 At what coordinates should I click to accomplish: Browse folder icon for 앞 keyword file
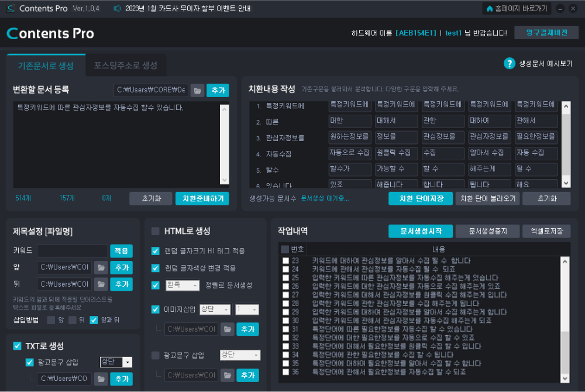pyautogui.click(x=101, y=267)
